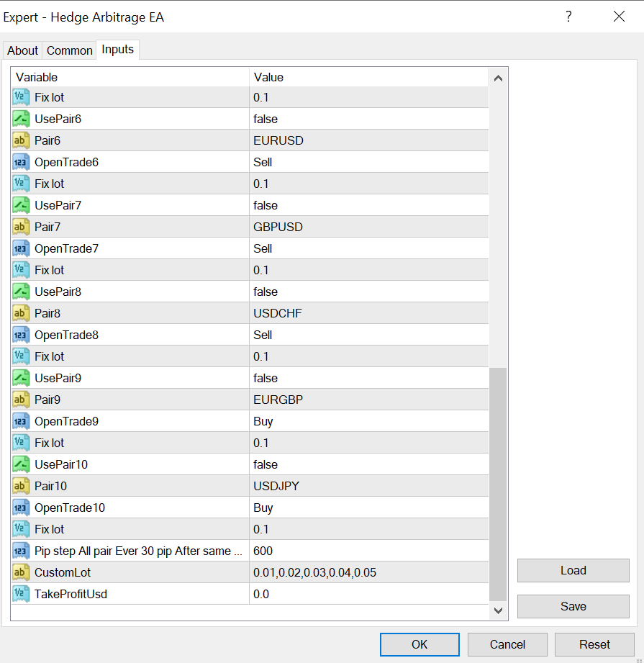Screen dimensions: 644x663
Task: Click the Variable column header
Action: [x=130, y=77]
